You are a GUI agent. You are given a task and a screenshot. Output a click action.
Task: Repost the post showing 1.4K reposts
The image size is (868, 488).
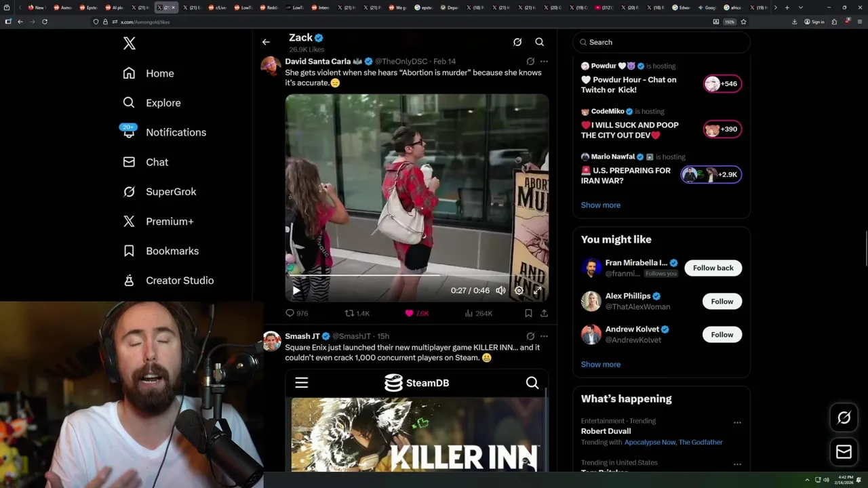point(357,313)
